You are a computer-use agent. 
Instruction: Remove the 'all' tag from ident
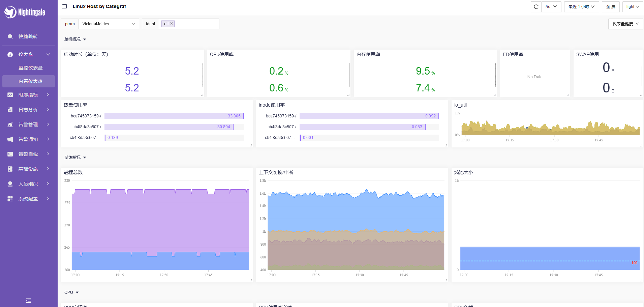[x=172, y=24]
